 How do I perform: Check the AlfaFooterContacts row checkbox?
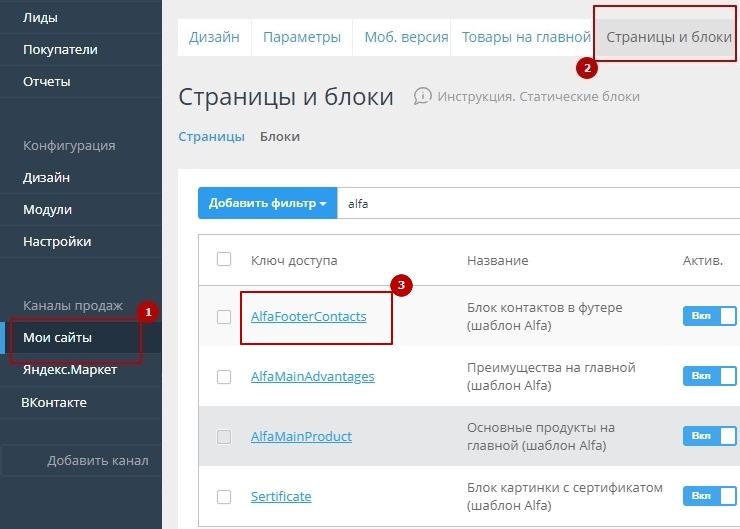click(224, 317)
